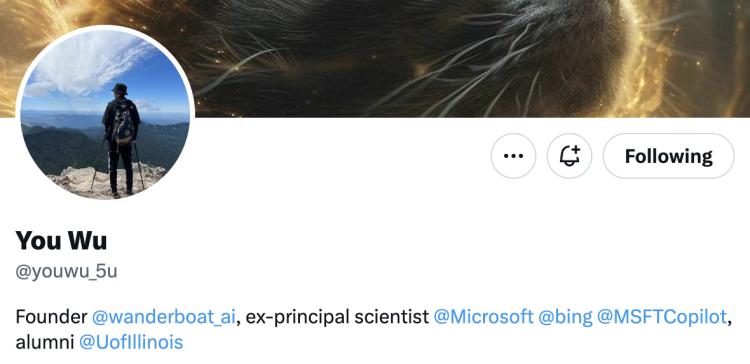Unfollow via the Following button

tap(668, 156)
